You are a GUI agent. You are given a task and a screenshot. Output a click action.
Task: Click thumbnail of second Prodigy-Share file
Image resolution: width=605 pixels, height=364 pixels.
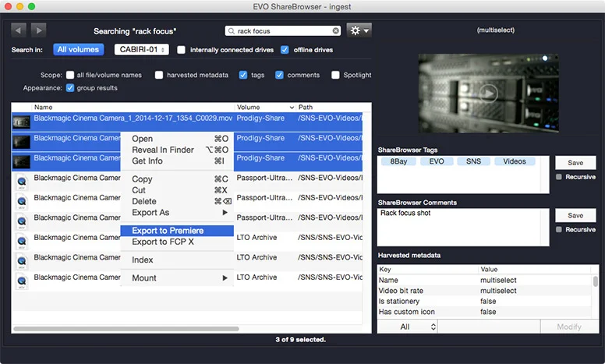(x=21, y=142)
